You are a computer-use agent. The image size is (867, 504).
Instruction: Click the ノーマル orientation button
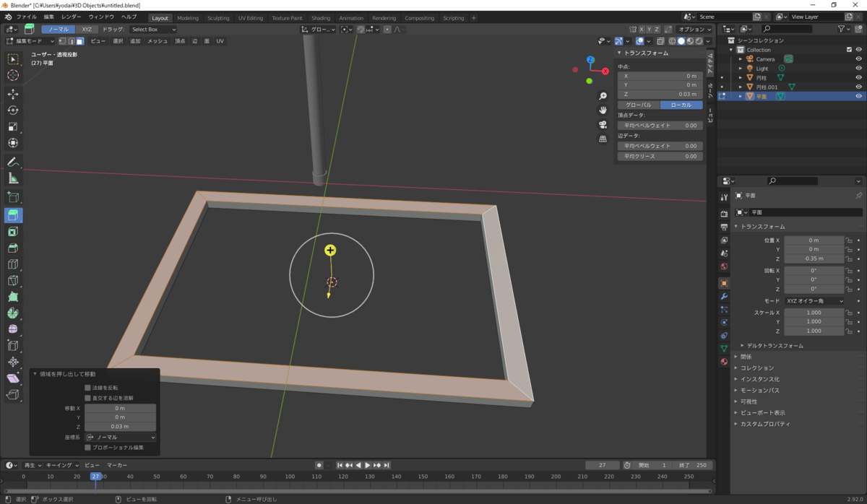(x=58, y=30)
